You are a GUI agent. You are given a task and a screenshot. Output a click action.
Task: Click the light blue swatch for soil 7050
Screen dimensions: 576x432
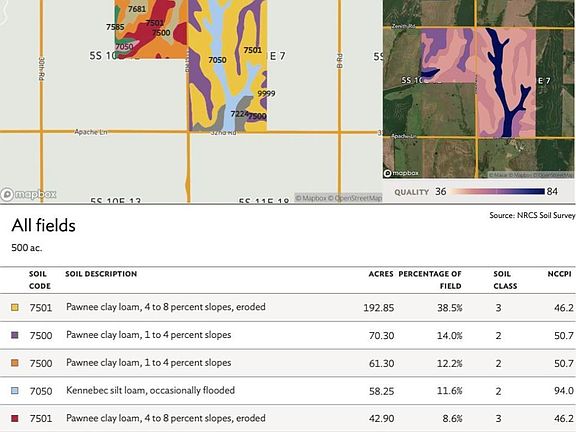point(15,390)
